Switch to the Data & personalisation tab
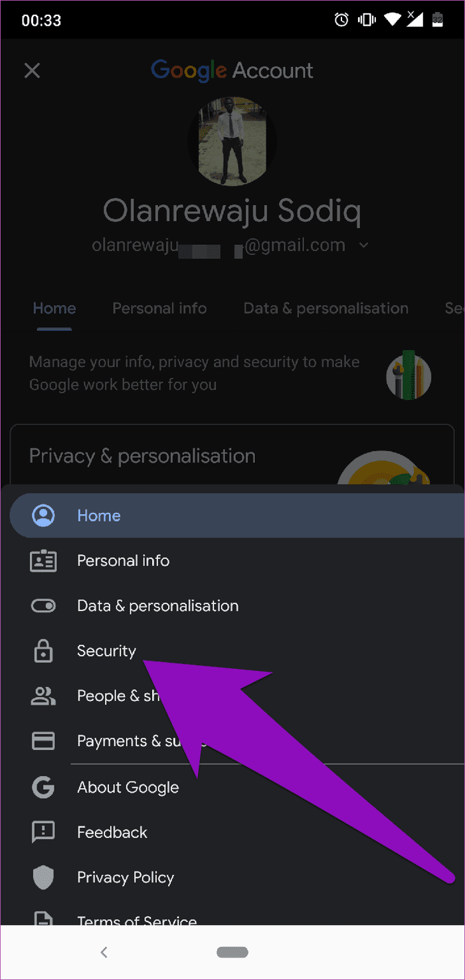The height and width of the screenshot is (980, 465). point(325,308)
